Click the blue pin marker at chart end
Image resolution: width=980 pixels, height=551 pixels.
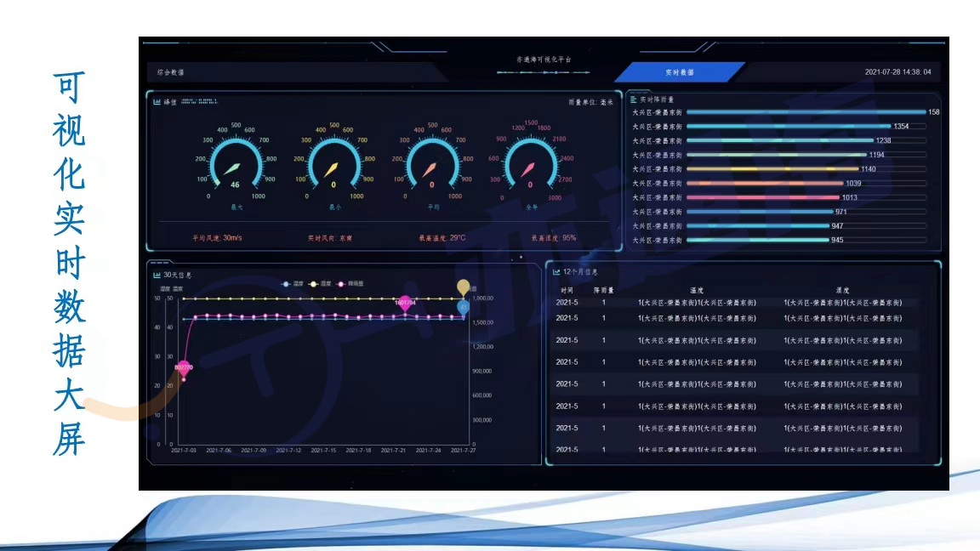click(463, 307)
